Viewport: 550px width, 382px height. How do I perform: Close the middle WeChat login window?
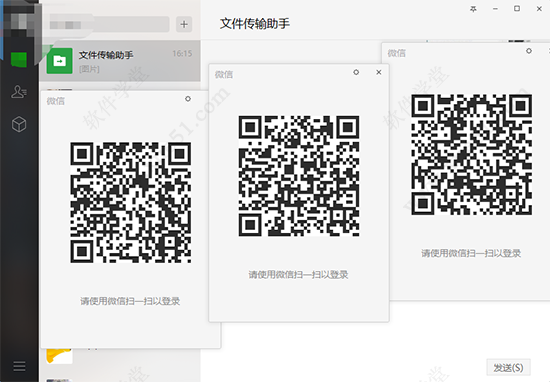tap(379, 72)
